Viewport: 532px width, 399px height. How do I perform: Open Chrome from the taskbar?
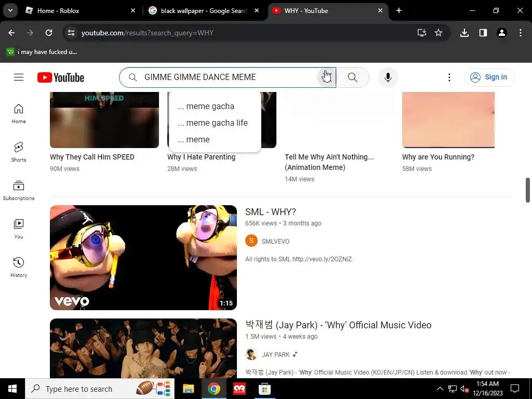point(214,389)
